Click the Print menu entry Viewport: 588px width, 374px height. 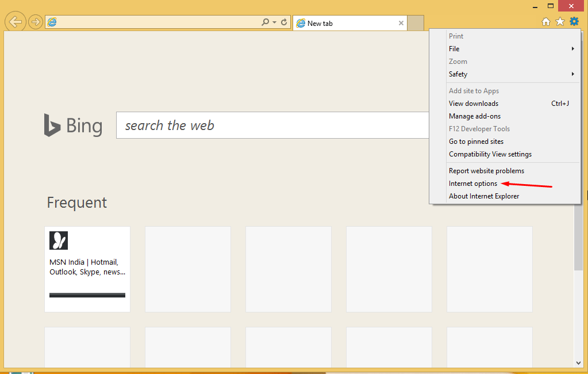tap(513, 36)
